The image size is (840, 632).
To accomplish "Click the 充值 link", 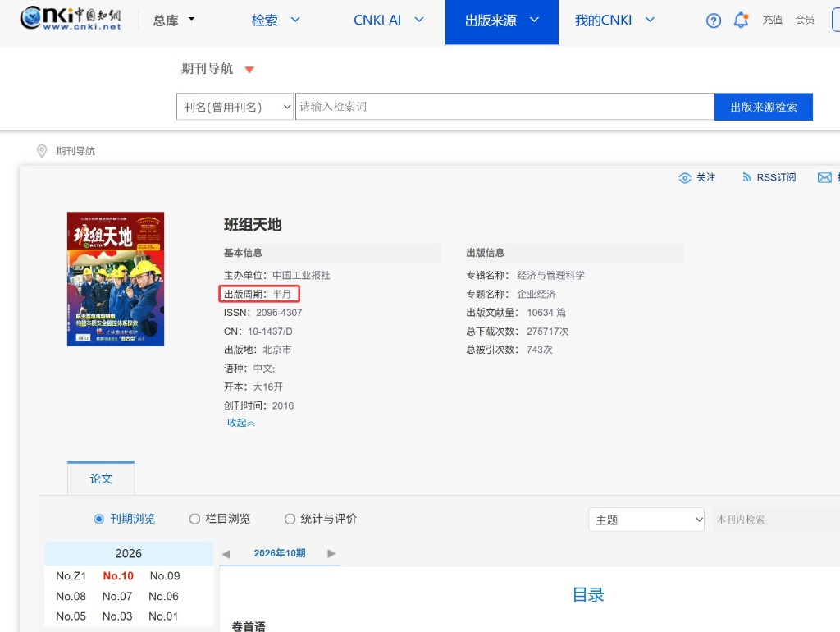I will (x=773, y=20).
